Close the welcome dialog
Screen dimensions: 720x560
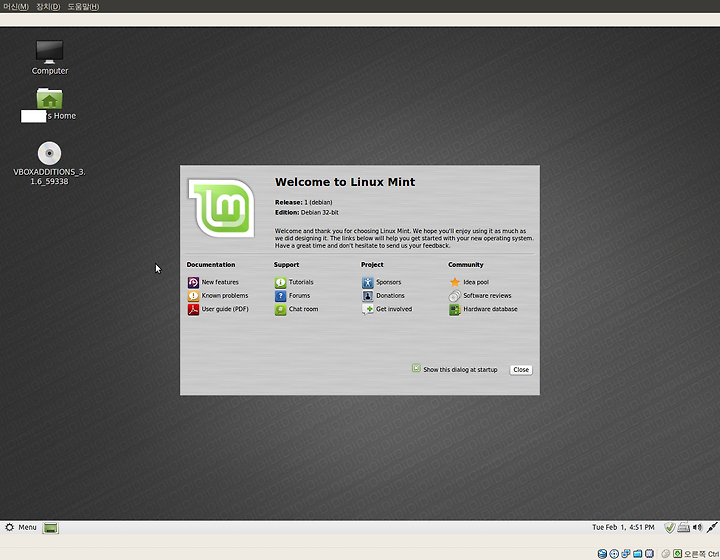521,370
